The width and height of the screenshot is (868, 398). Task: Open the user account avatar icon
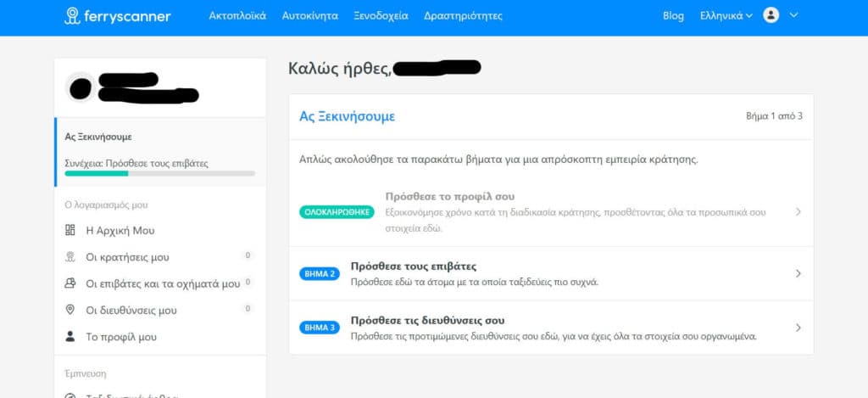pyautogui.click(x=771, y=15)
